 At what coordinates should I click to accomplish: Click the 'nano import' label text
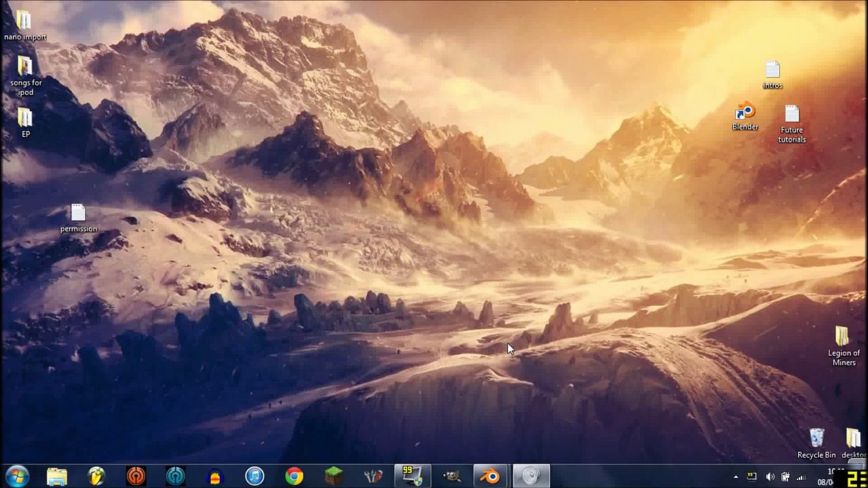25,37
